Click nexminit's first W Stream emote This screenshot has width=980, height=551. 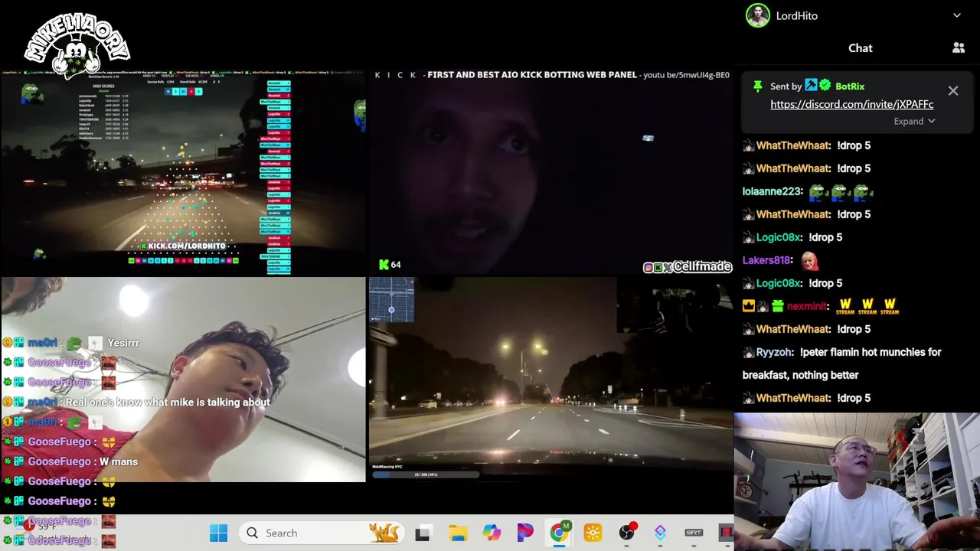[x=845, y=306]
